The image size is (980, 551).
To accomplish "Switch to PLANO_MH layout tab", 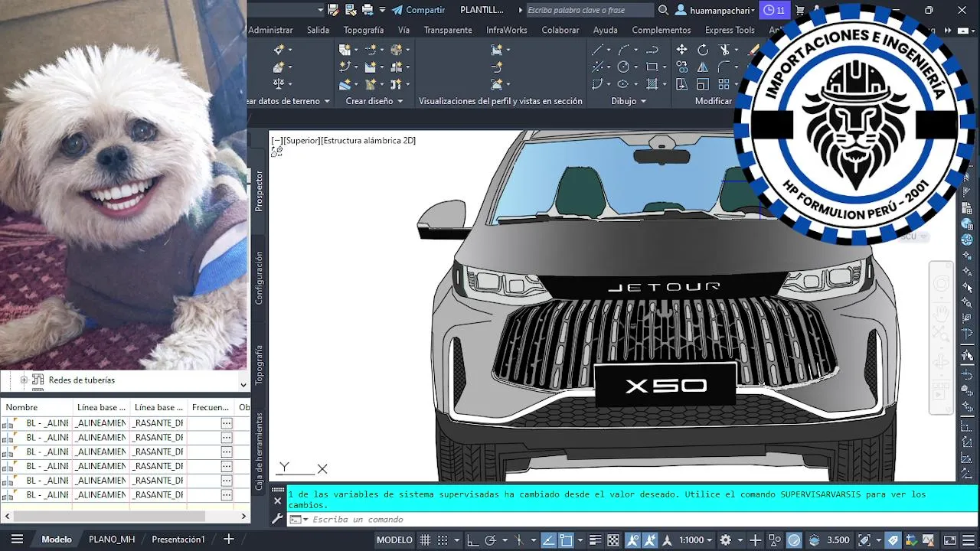I will point(112,540).
